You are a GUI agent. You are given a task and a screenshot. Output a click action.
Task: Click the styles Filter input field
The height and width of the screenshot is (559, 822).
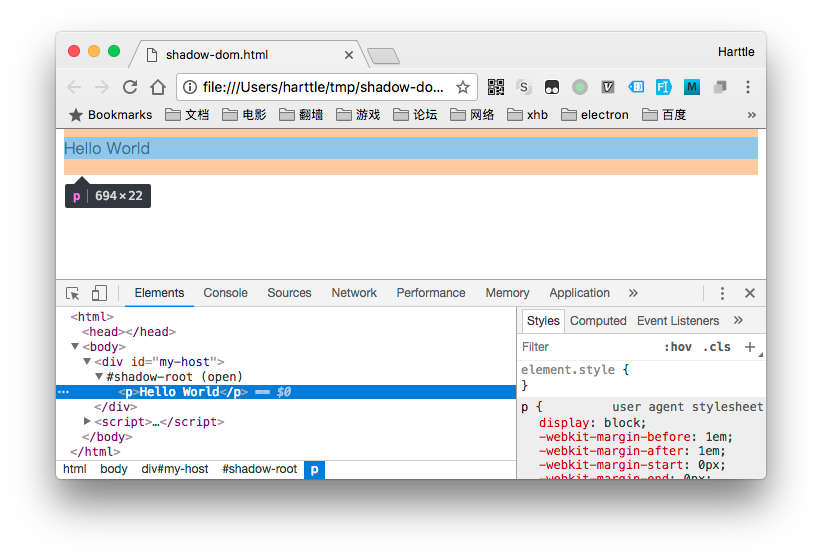585,347
